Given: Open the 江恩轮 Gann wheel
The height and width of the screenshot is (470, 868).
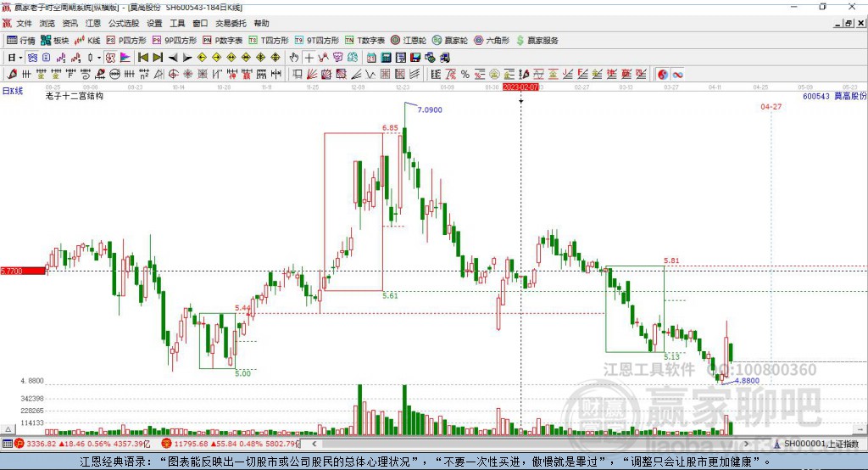Looking at the screenshot, I should point(409,41).
